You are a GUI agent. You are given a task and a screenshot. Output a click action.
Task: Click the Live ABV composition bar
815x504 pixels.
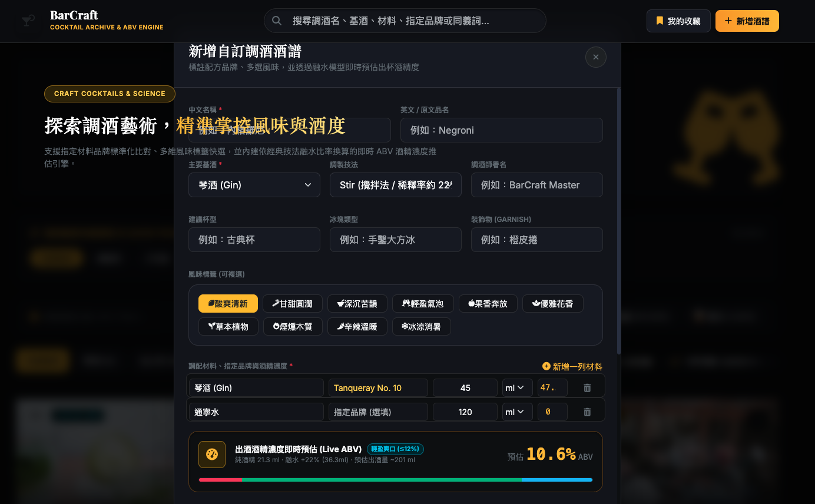point(396,480)
